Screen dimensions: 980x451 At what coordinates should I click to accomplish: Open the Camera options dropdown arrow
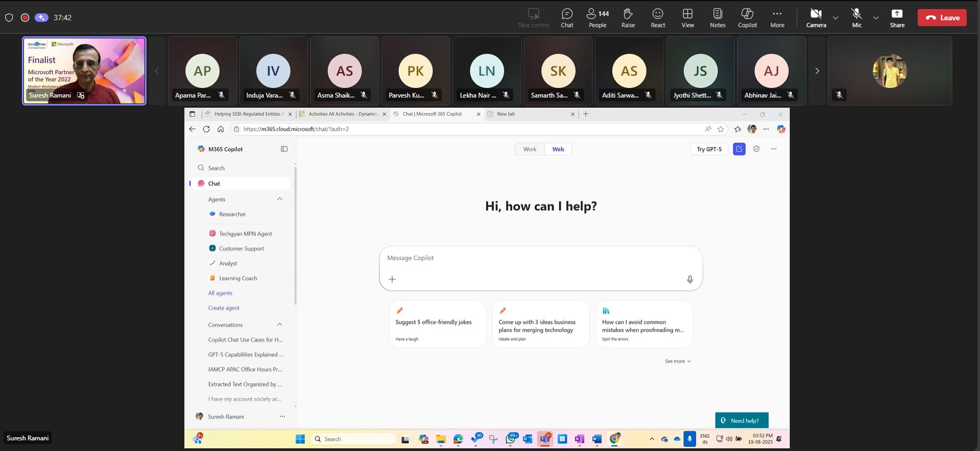(x=836, y=18)
